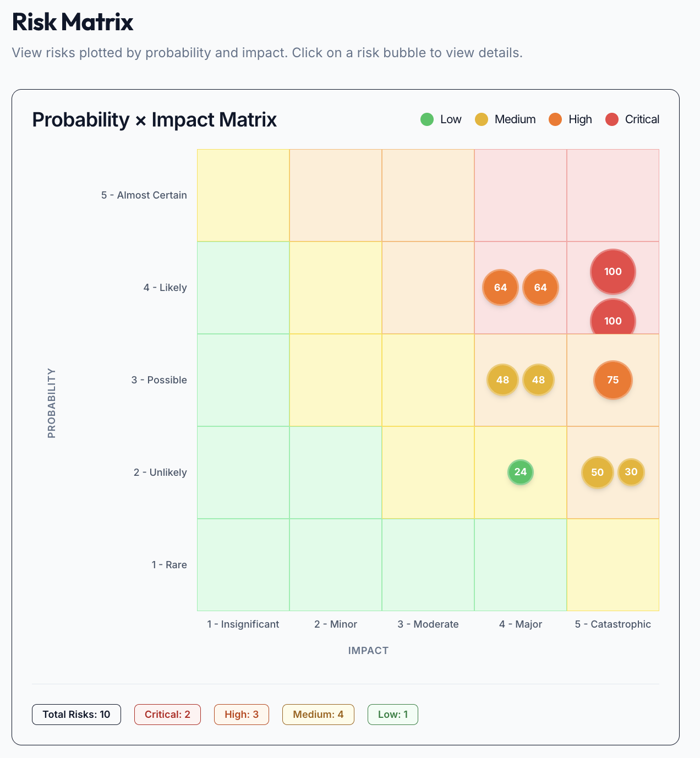
Task: Click the Low: 1 summary badge
Action: (393, 715)
